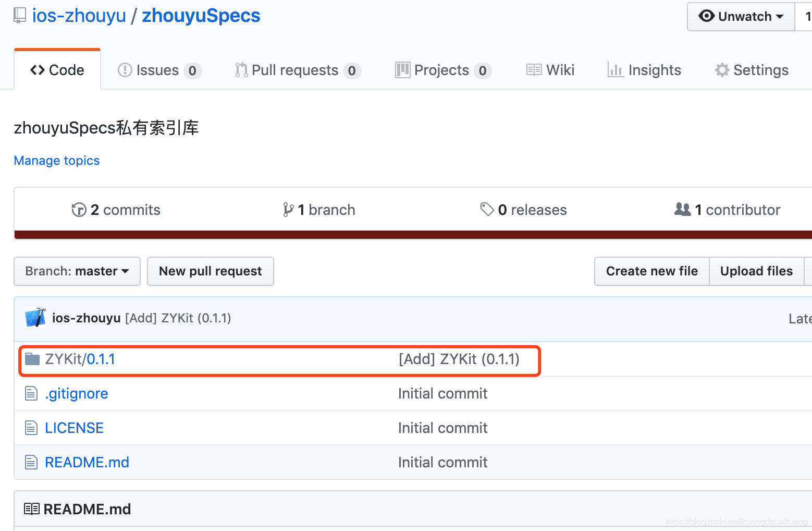Click the Projects board icon
Viewport: 812px width, 531px height.
[x=402, y=70]
